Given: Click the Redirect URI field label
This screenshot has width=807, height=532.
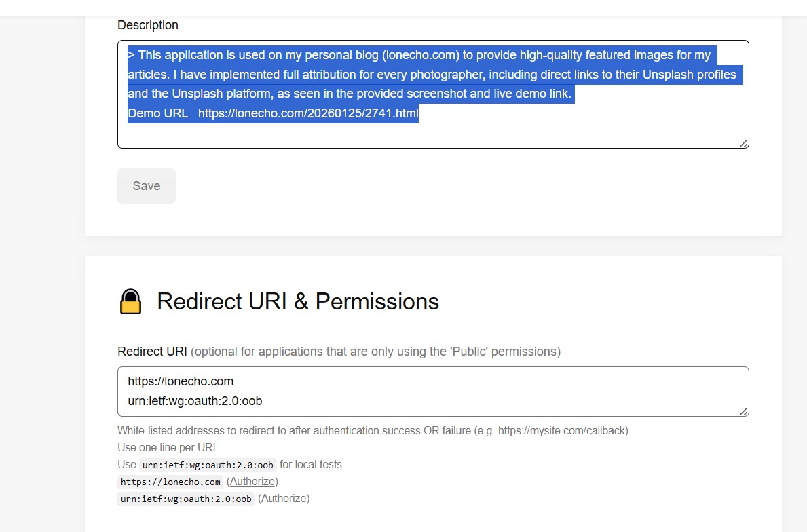Looking at the screenshot, I should [152, 351].
